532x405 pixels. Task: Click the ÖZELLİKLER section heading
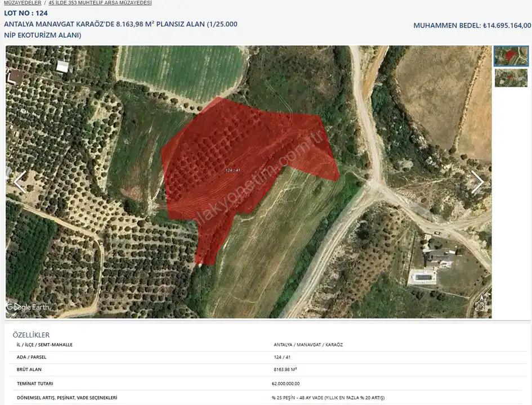click(x=31, y=335)
